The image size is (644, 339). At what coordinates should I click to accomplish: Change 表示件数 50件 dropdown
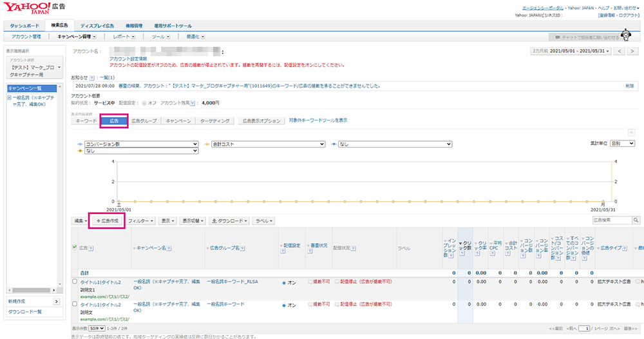coord(97,329)
